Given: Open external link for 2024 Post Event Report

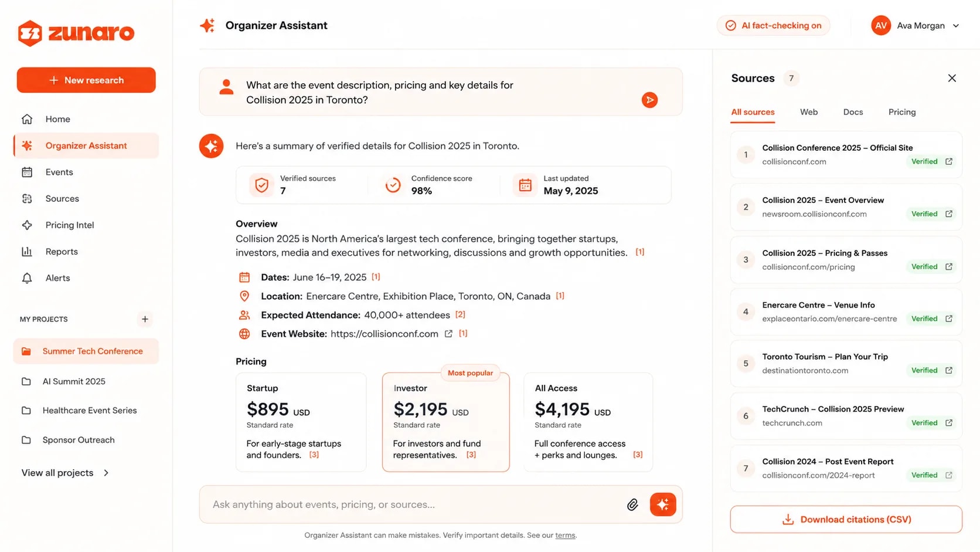Looking at the screenshot, I should [949, 475].
